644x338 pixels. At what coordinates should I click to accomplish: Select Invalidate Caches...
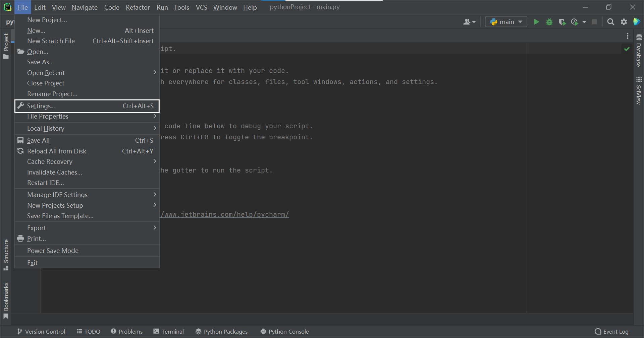point(87,172)
